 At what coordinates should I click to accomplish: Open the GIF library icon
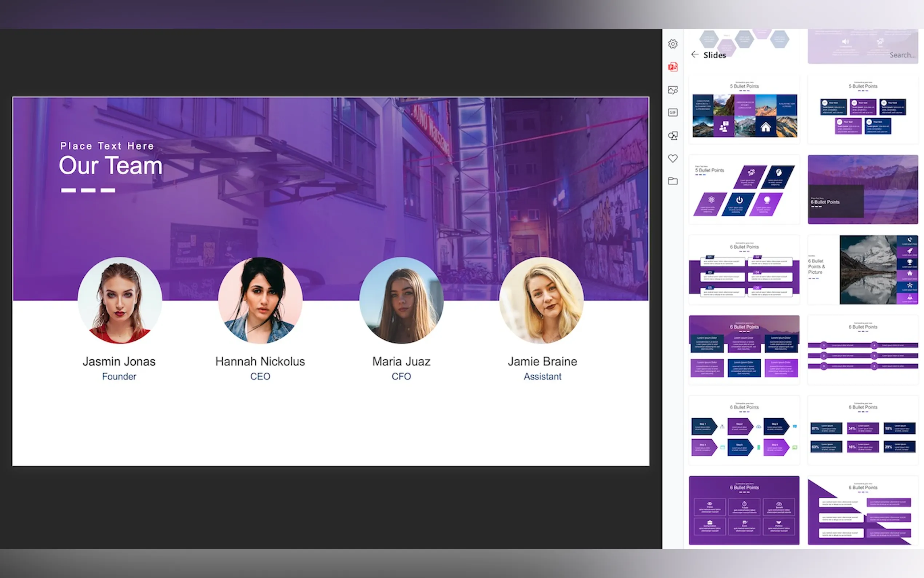coord(673,112)
